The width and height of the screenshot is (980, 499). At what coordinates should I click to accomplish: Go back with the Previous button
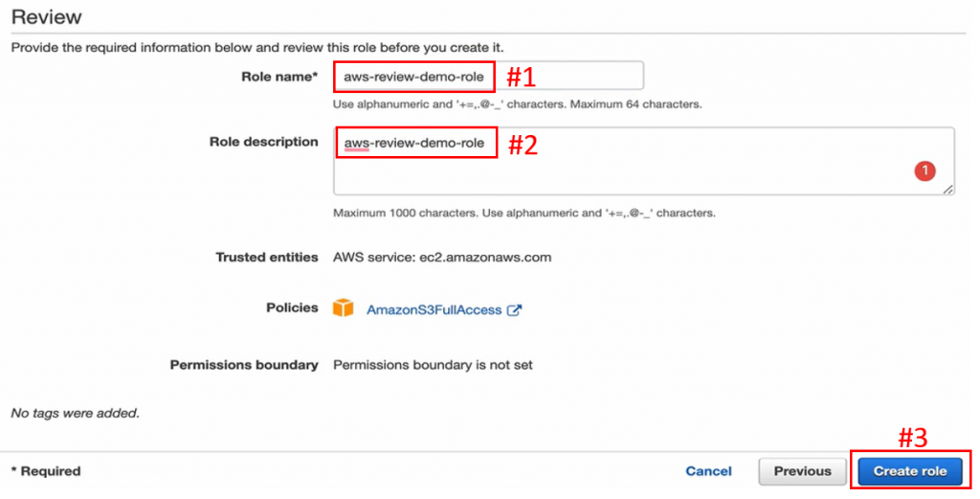[x=802, y=471]
